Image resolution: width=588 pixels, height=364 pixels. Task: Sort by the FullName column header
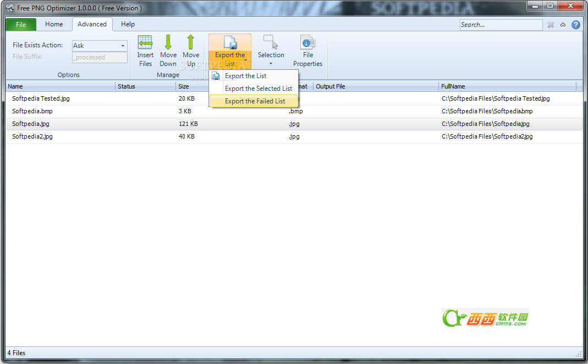coord(507,86)
